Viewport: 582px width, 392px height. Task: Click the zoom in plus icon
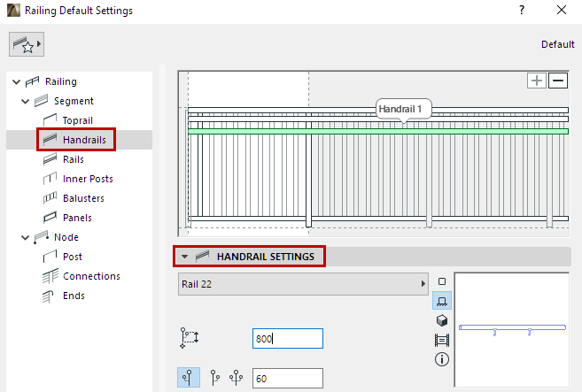point(537,81)
